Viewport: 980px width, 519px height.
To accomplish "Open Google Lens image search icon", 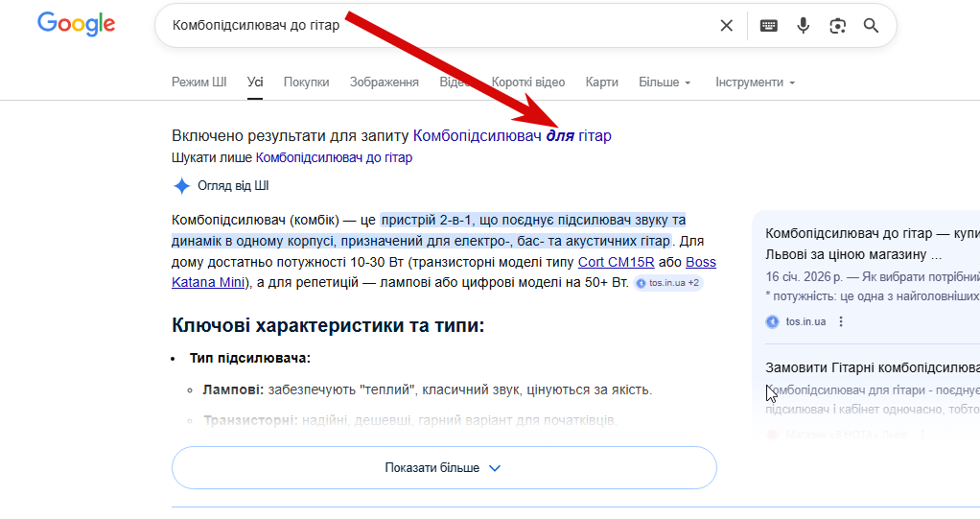I will pyautogui.click(x=837, y=26).
